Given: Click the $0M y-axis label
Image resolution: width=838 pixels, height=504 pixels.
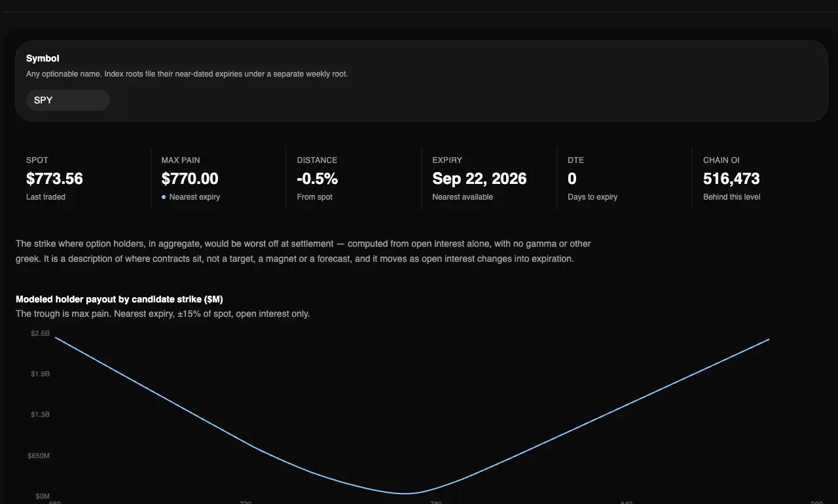Looking at the screenshot, I should pos(41,495).
